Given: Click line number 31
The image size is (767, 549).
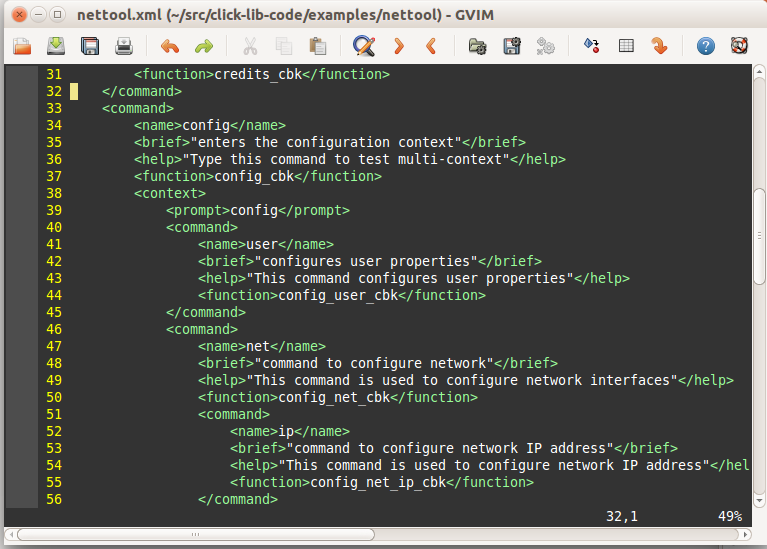Looking at the screenshot, I should (54, 74).
